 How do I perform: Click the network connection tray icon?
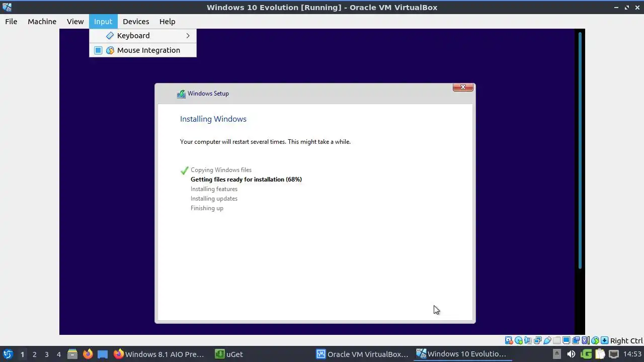click(614, 354)
